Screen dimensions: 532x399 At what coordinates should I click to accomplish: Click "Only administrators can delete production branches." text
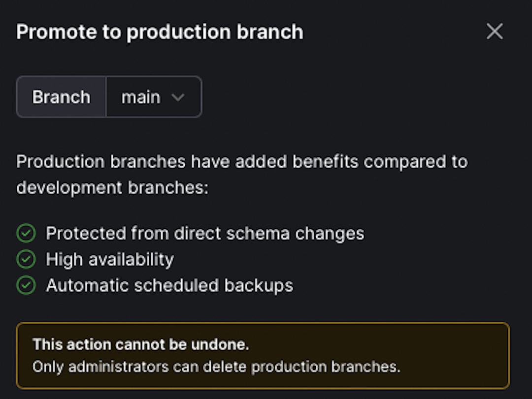[216, 367]
